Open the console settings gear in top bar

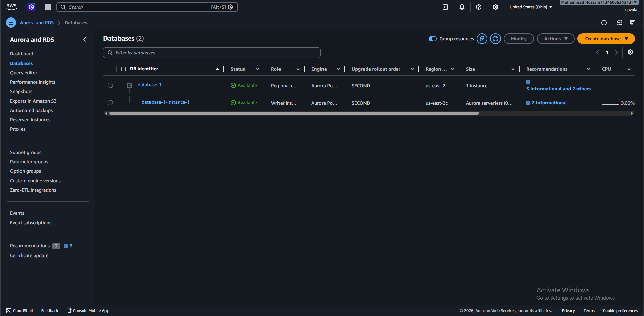click(496, 7)
